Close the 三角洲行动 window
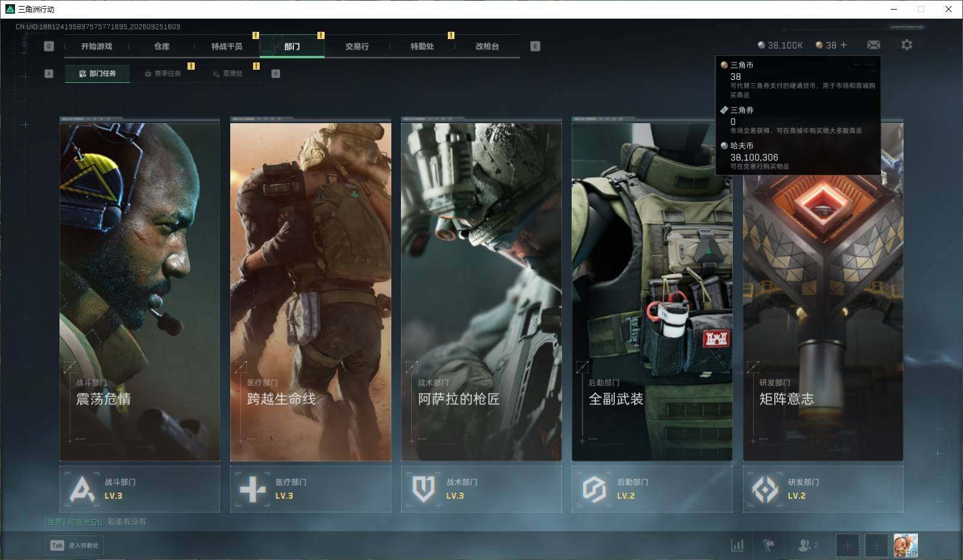The image size is (963, 560). click(x=949, y=9)
